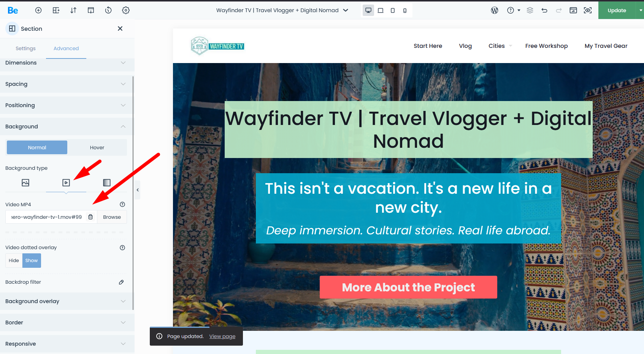Open the page options window icon

tap(573, 10)
